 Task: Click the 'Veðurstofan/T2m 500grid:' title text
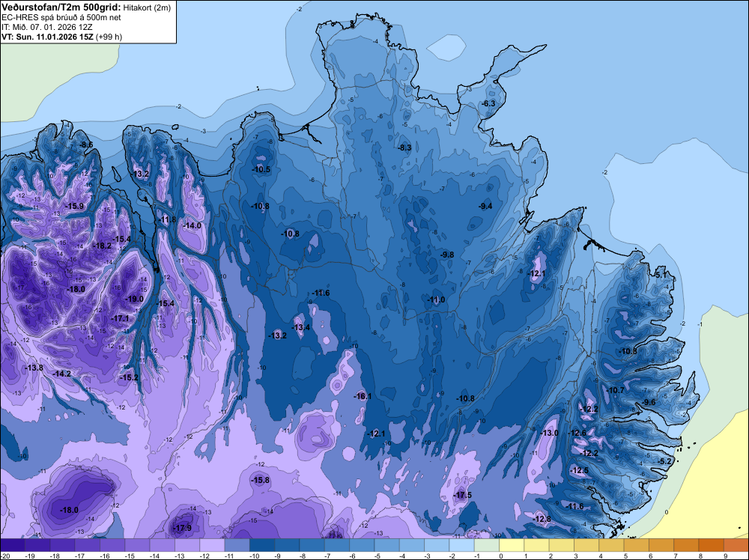click(61, 7)
